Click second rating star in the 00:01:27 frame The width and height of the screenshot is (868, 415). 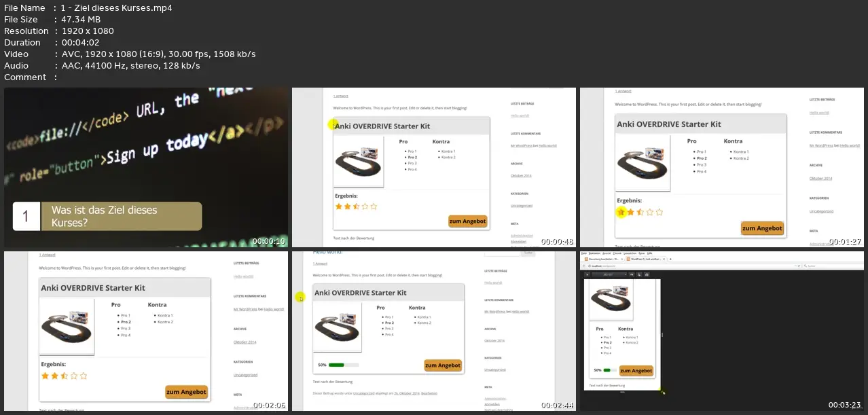[630, 212]
